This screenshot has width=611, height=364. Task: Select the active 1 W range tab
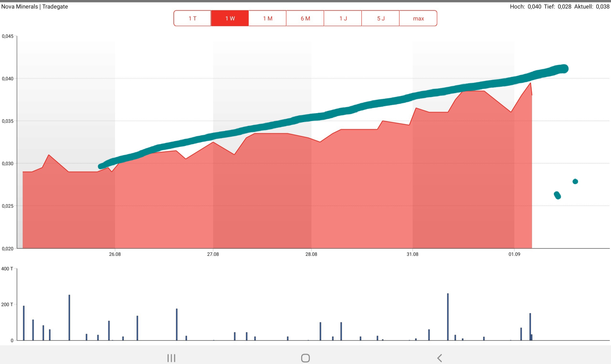[x=230, y=18]
